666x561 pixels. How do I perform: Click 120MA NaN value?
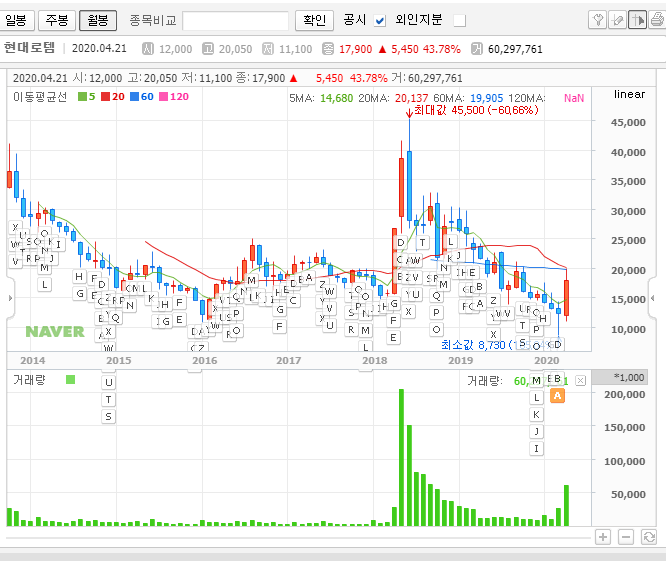574,99
